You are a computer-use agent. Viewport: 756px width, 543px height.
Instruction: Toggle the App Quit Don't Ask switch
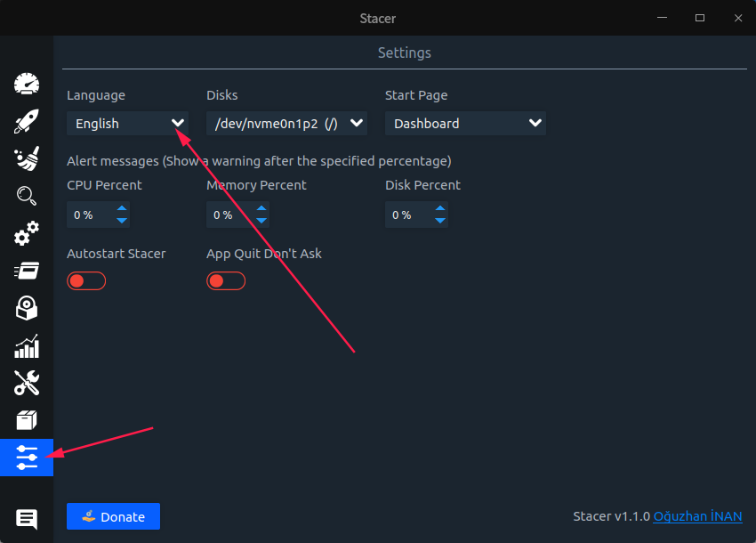click(x=226, y=281)
